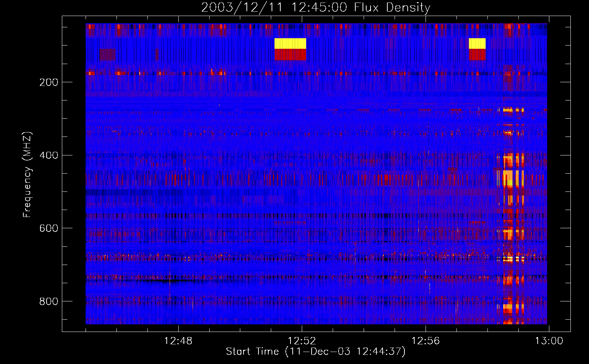
Task: Click the red block beneath the smaller yellow block
Action: click(x=477, y=55)
